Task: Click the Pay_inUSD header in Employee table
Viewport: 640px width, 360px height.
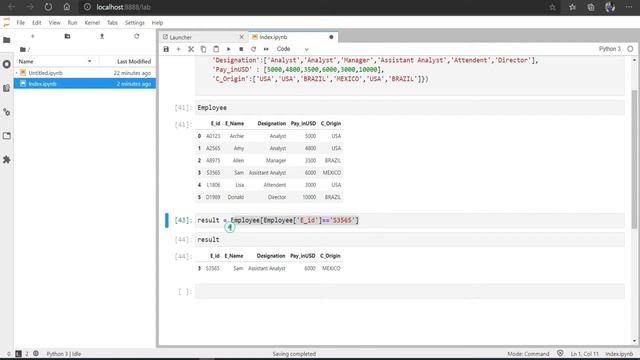Action: tap(303, 123)
